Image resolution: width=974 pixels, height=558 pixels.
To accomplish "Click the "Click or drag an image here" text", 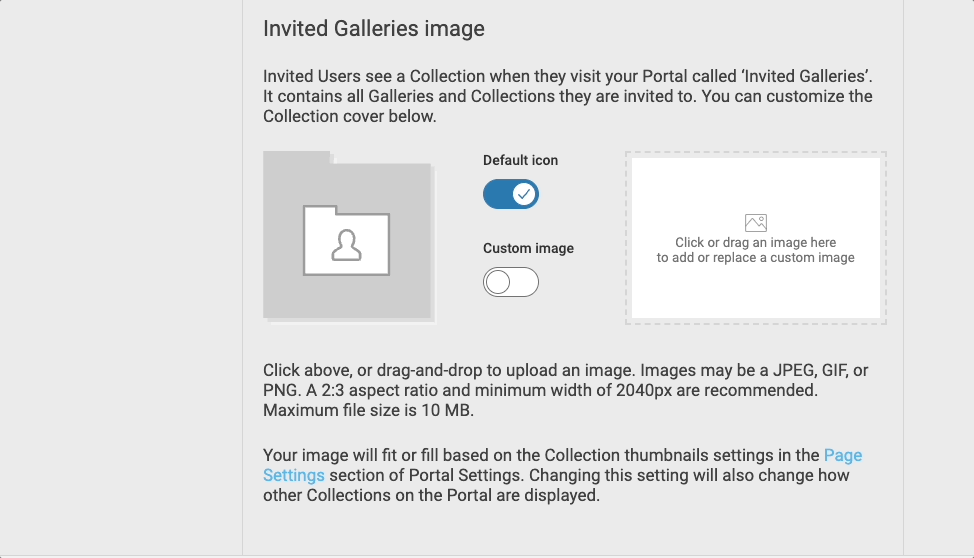I will click(755, 242).
